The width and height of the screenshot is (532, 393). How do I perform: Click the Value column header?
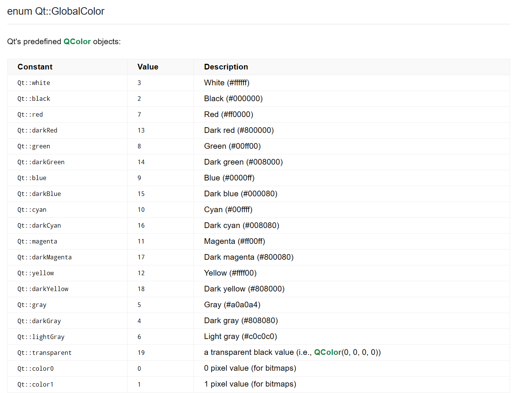(x=148, y=67)
